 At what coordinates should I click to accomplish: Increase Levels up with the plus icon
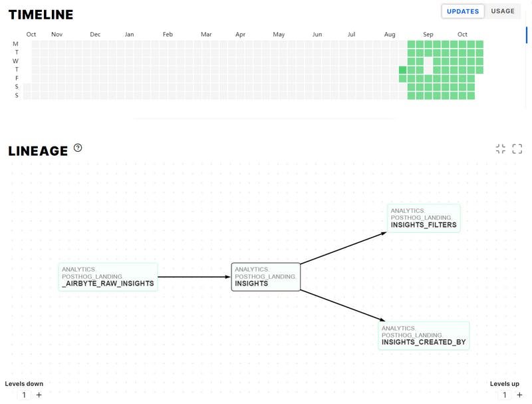click(x=520, y=395)
